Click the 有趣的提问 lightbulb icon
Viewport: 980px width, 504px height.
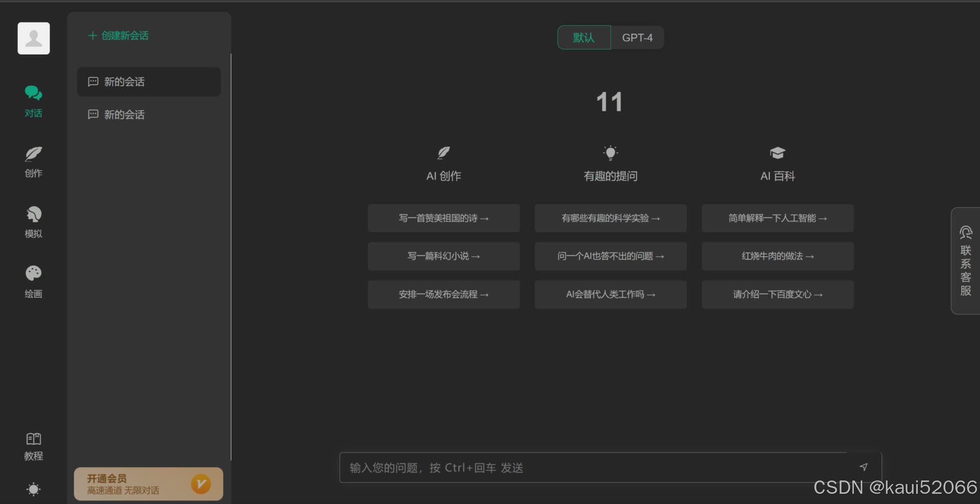pyautogui.click(x=610, y=153)
